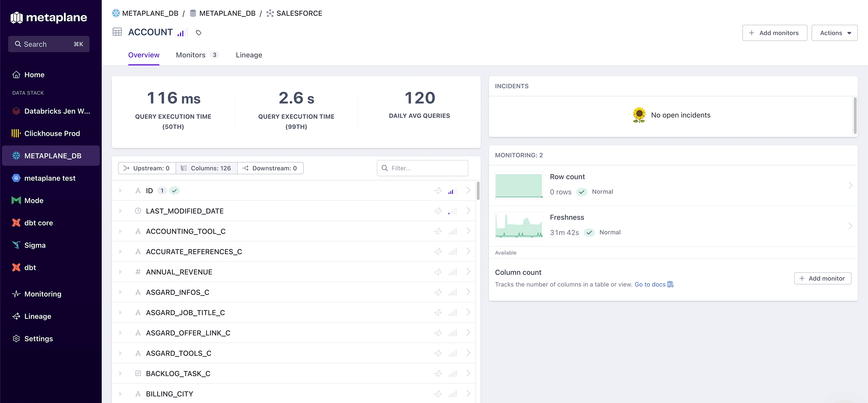Click the tag icon beside ACCOUNT title
This screenshot has width=868, height=403.
pos(199,33)
